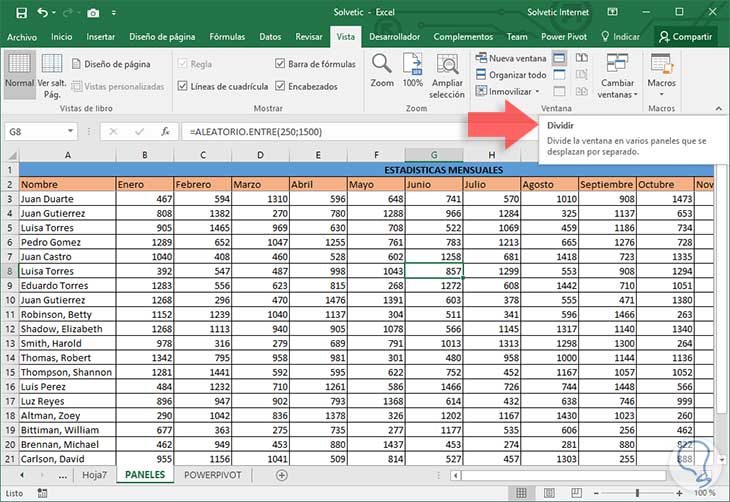The height and width of the screenshot is (502, 730).
Task: Select the Normal workbook view
Action: [x=19, y=73]
